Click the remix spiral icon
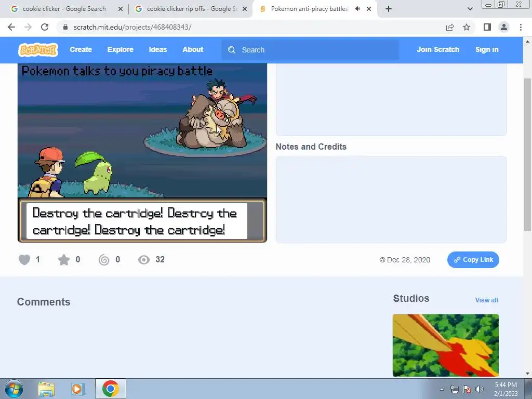Image resolution: width=532 pixels, height=399 pixels. click(x=104, y=260)
